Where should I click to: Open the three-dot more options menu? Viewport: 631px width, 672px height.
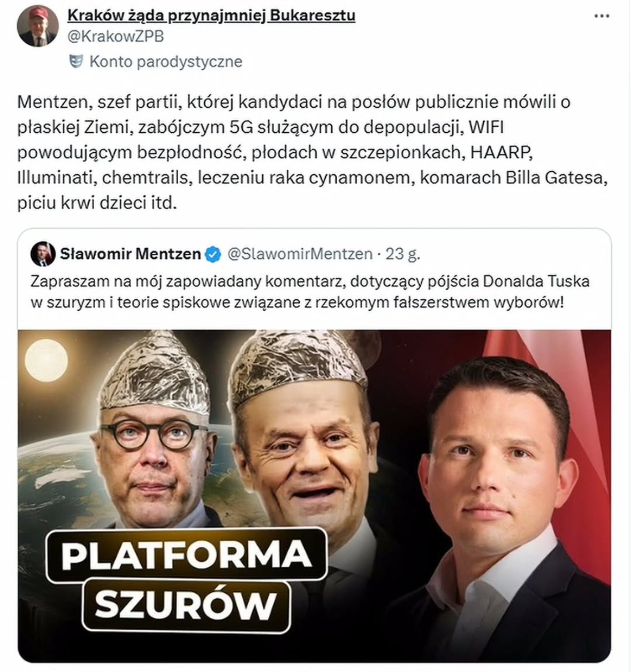602,16
